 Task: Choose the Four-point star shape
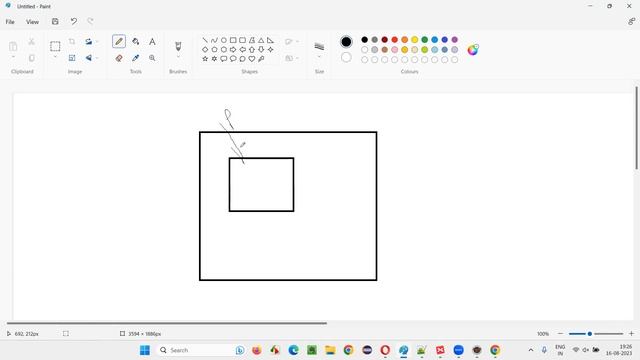270,49
